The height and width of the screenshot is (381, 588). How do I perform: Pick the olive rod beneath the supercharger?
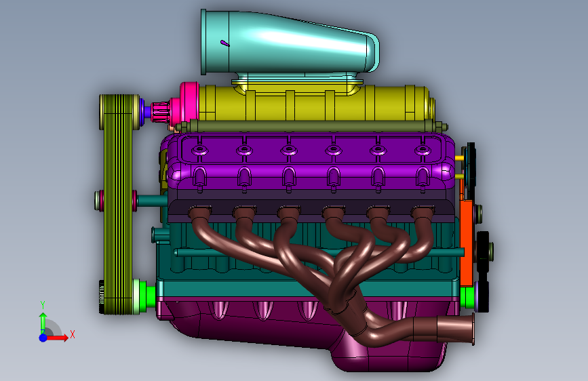point(311,126)
